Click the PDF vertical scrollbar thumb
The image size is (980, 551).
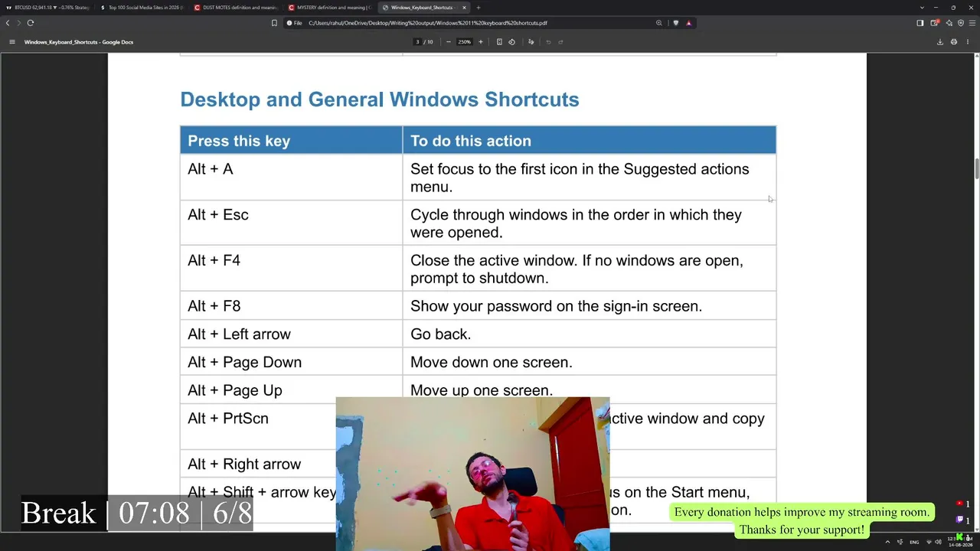click(976, 168)
